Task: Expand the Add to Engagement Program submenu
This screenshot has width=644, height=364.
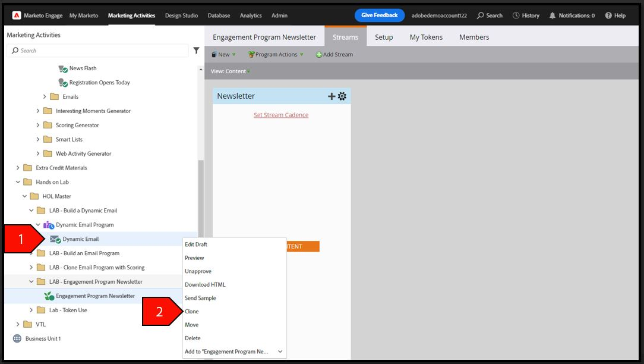Action: point(280,352)
